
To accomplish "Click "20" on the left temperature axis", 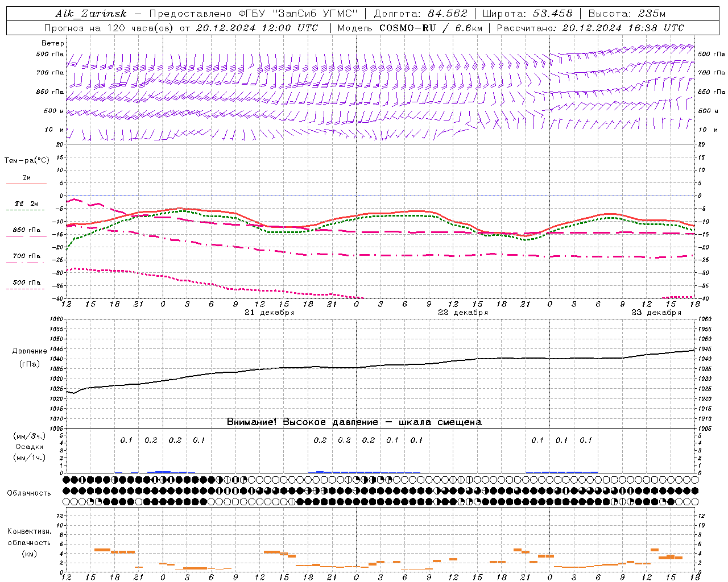I will (x=60, y=144).
